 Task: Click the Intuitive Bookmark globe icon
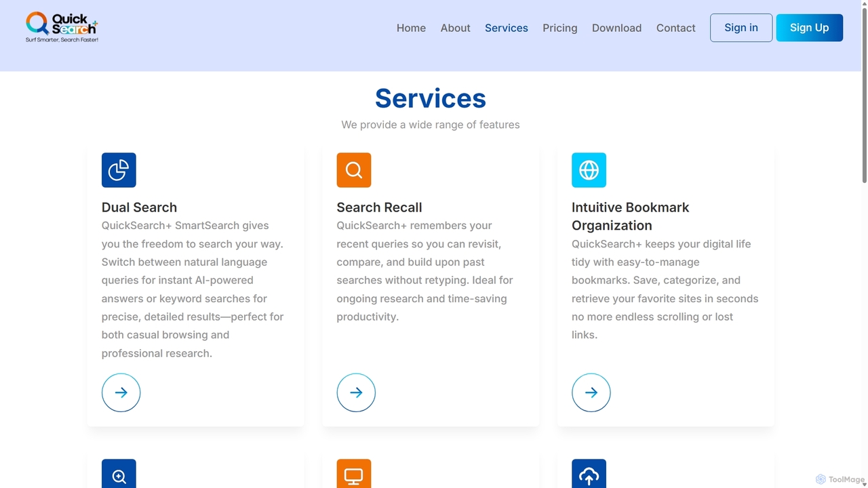[x=589, y=170]
